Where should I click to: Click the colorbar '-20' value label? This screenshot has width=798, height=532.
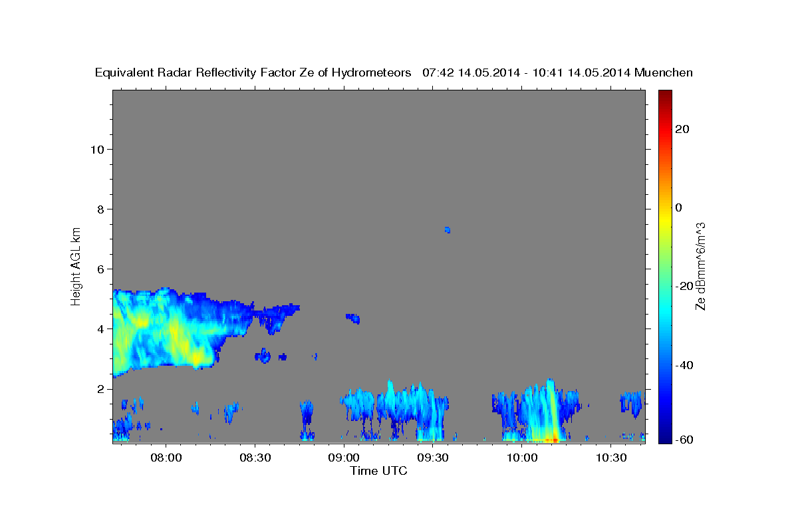pos(684,286)
